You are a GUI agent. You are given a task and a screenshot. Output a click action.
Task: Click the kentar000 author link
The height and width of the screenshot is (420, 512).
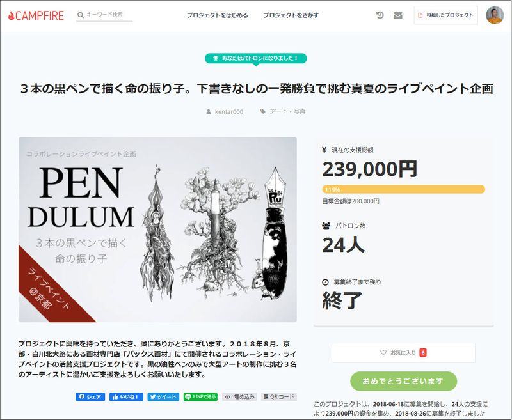pos(229,111)
